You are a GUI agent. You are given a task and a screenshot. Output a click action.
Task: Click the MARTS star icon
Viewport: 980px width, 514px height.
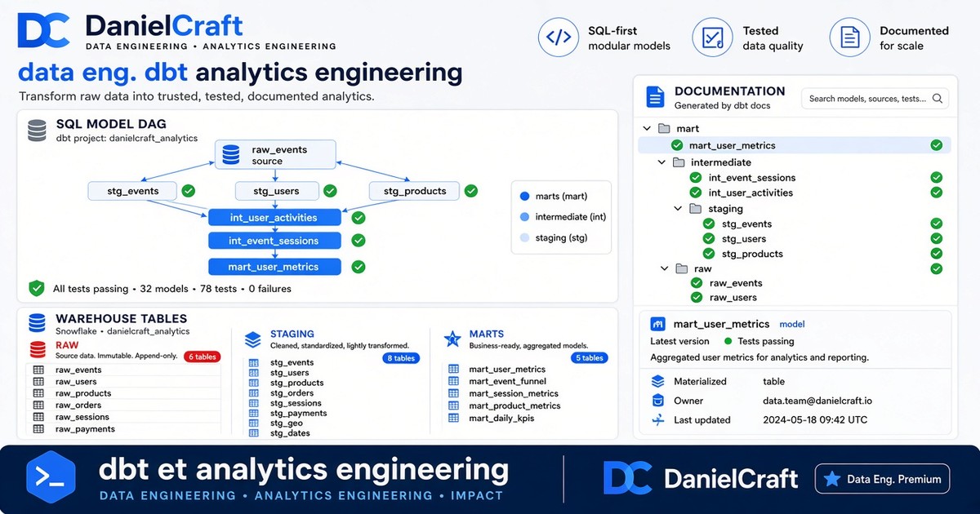tap(452, 339)
